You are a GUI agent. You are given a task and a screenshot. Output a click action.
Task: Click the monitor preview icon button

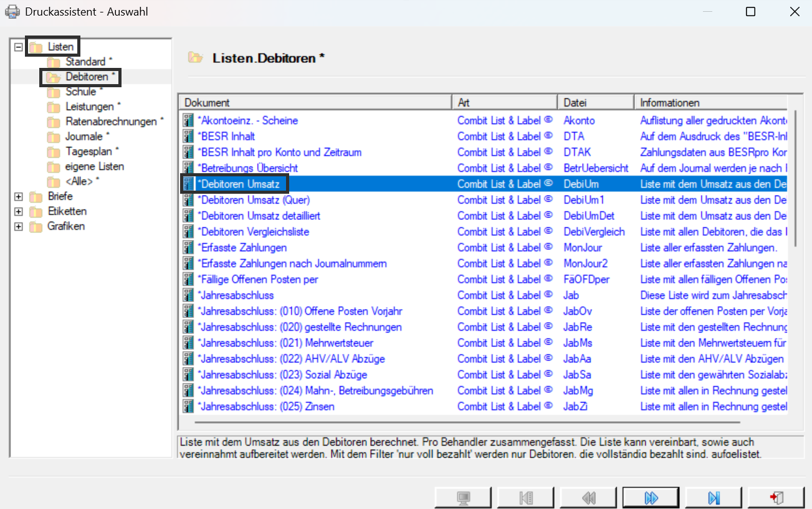pos(462,498)
